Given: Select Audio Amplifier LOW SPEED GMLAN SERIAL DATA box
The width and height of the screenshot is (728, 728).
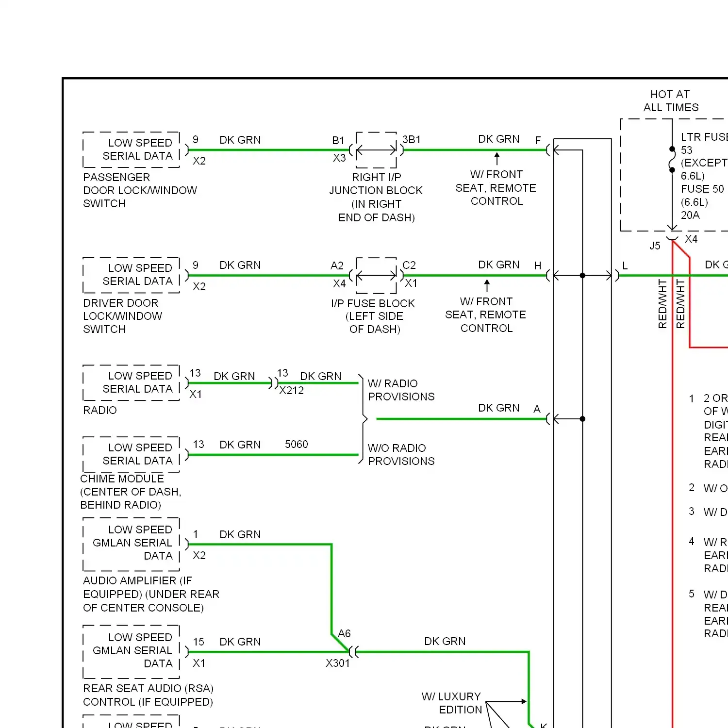Looking at the screenshot, I should [x=132, y=544].
